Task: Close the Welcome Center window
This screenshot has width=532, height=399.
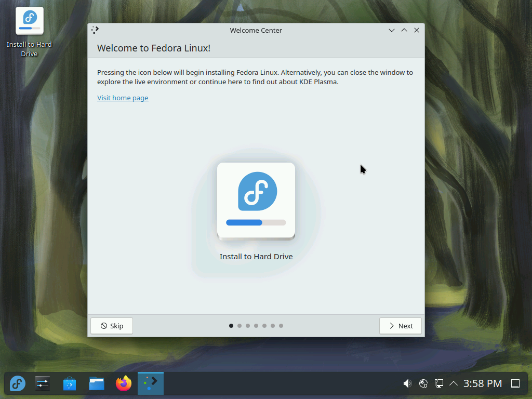Action: point(417,30)
